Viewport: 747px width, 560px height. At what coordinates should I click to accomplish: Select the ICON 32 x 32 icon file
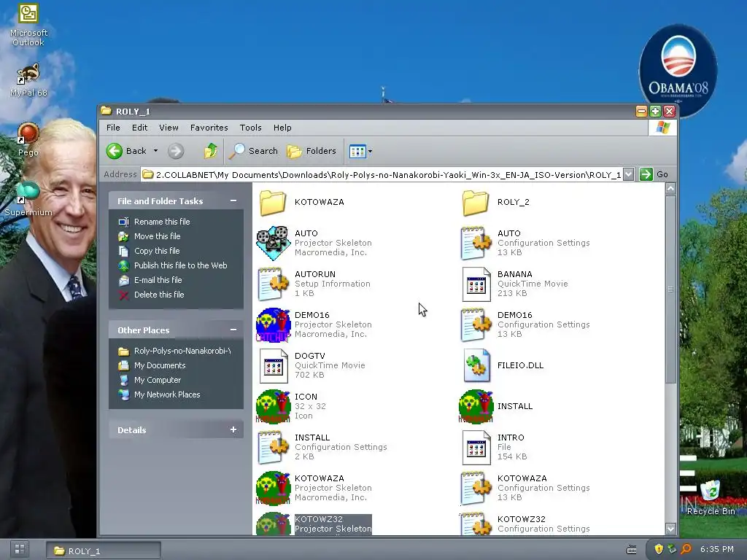pos(273,407)
